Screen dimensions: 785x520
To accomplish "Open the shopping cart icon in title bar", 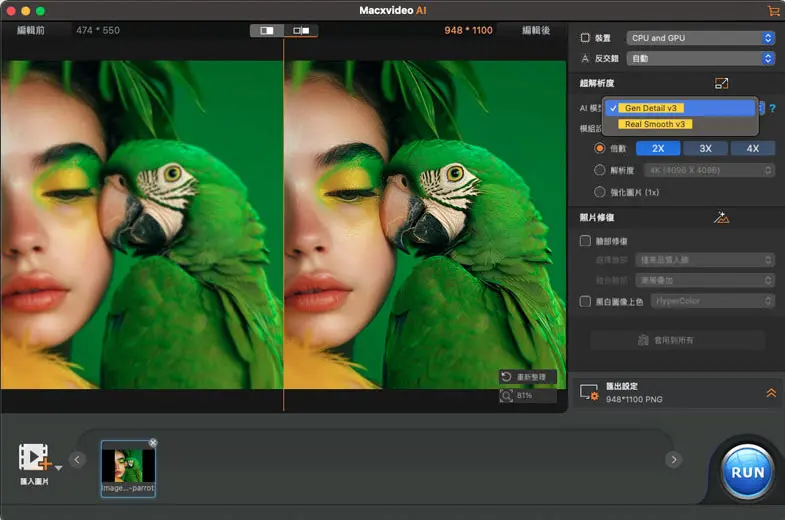I will click(x=773, y=10).
